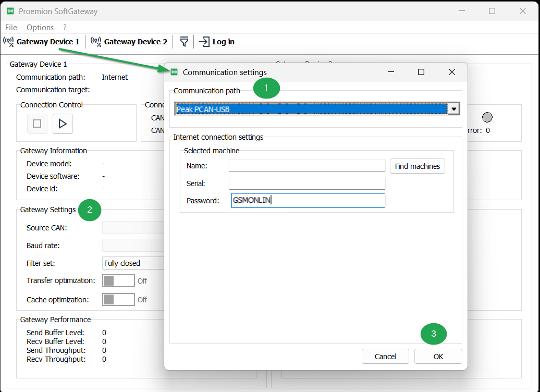Enable Transfer optimization

click(x=118, y=280)
